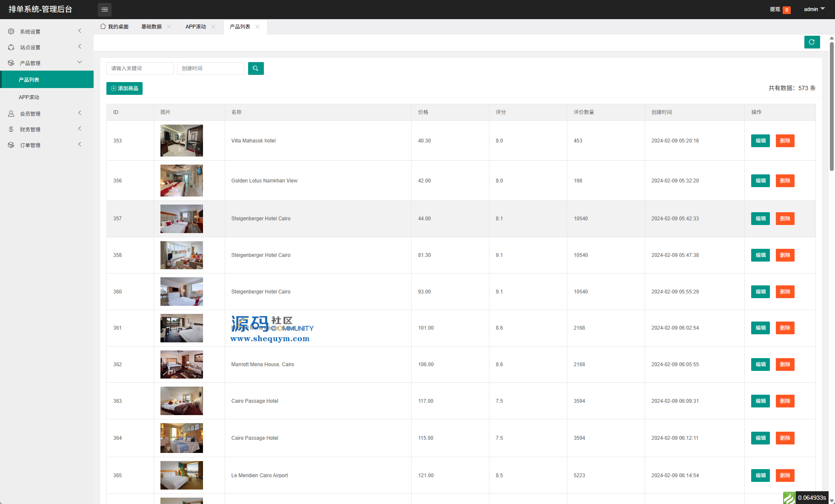835x504 pixels.
Task: Click the 提现 notification badge
Action: (786, 10)
